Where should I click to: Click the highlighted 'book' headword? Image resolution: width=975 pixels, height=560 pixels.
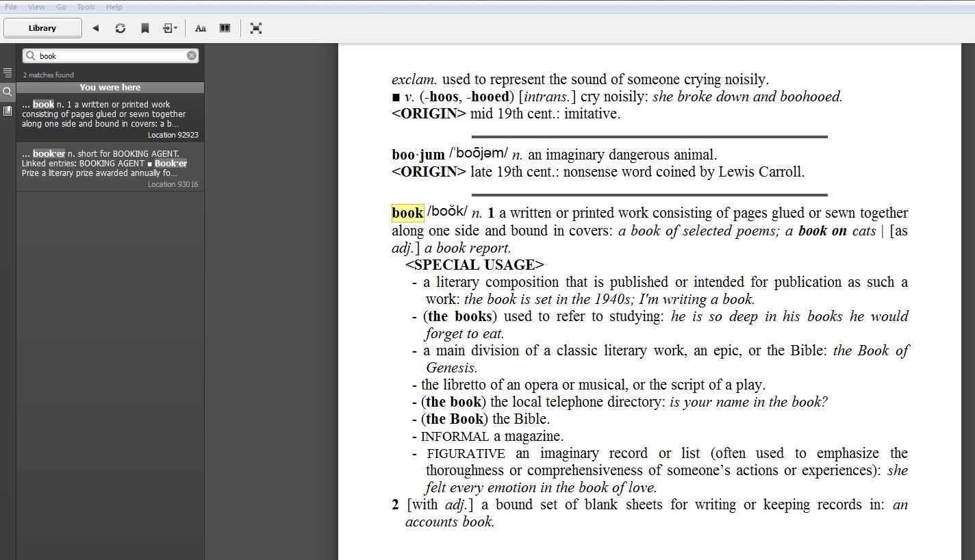[407, 213]
